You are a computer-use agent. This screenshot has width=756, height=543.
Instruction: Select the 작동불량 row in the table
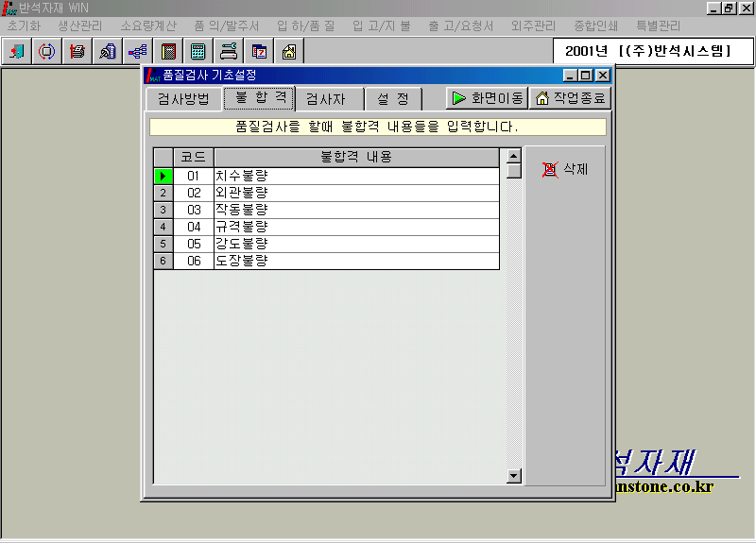(x=355, y=210)
